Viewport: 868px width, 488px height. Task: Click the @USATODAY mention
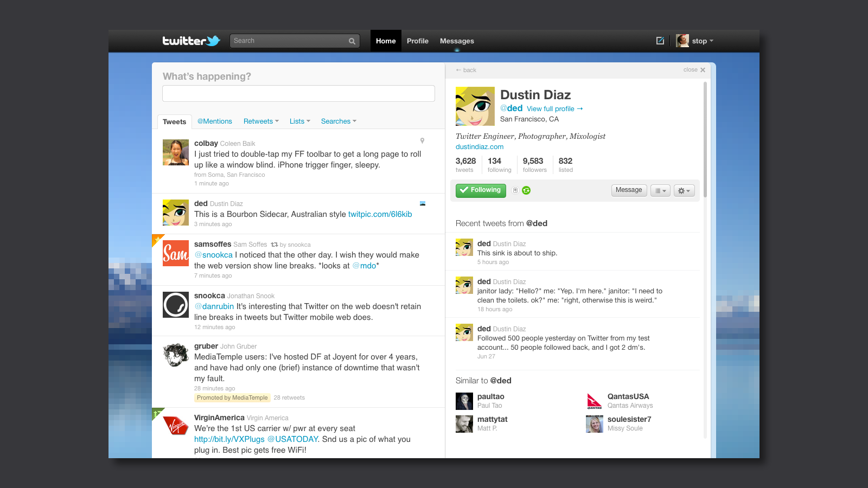point(292,439)
